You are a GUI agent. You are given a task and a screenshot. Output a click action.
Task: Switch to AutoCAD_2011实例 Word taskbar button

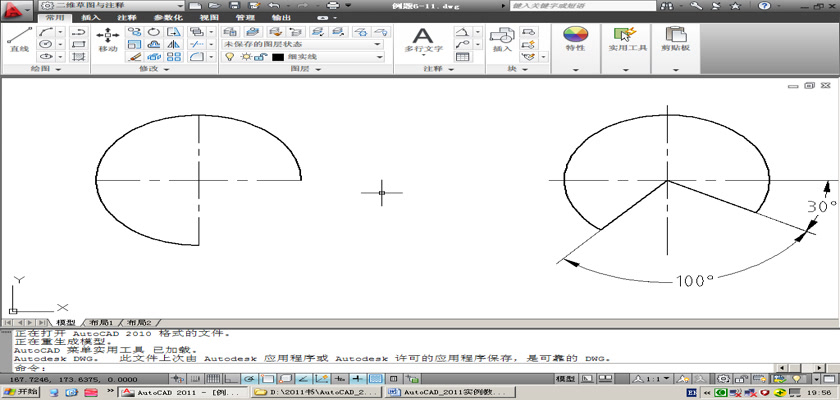[x=450, y=393]
